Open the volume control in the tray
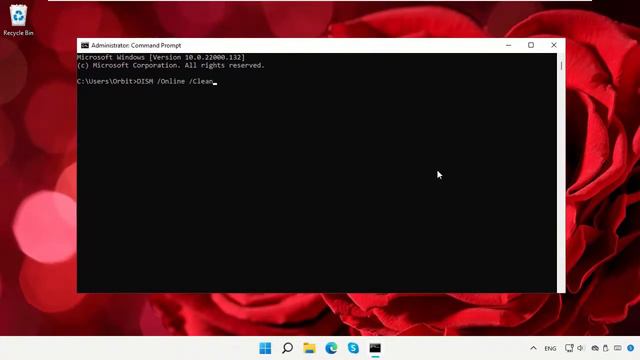640x360 pixels. (581, 348)
